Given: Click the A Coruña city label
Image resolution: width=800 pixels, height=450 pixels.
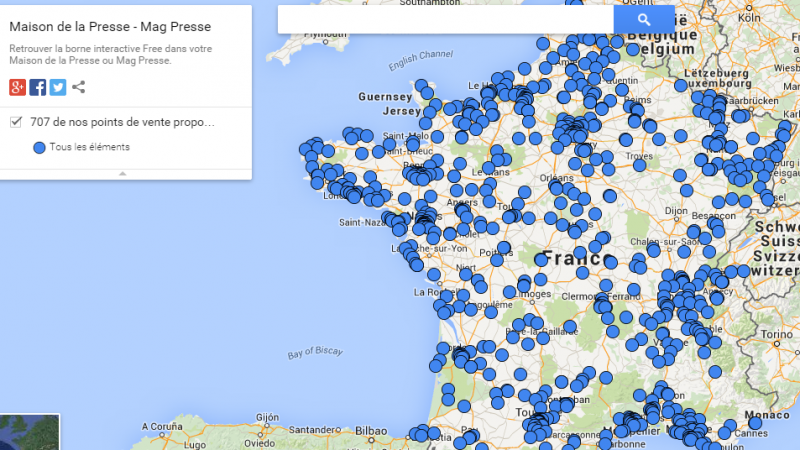Looking at the screenshot, I should click(x=162, y=427).
